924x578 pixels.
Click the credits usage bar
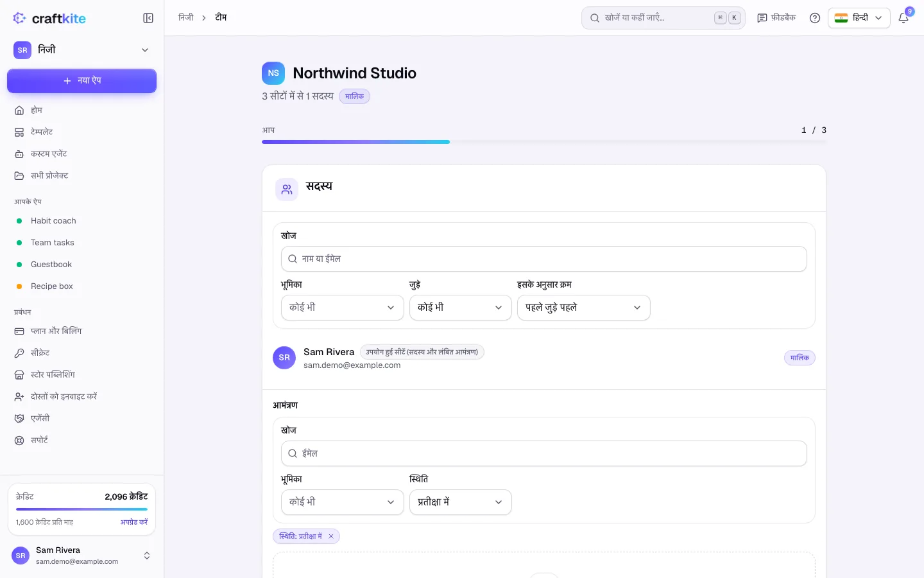(x=81, y=509)
